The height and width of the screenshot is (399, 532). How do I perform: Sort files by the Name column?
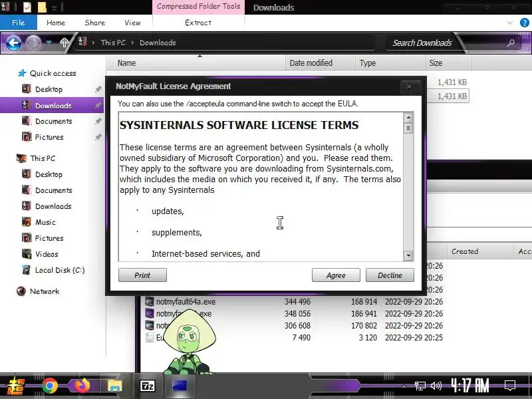pos(196,63)
